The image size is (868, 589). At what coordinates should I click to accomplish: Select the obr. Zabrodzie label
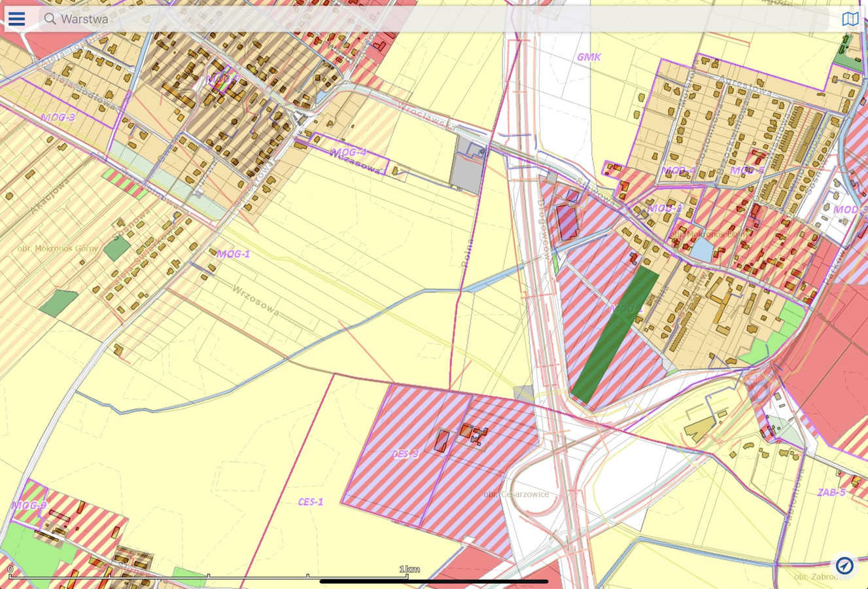coord(822,577)
